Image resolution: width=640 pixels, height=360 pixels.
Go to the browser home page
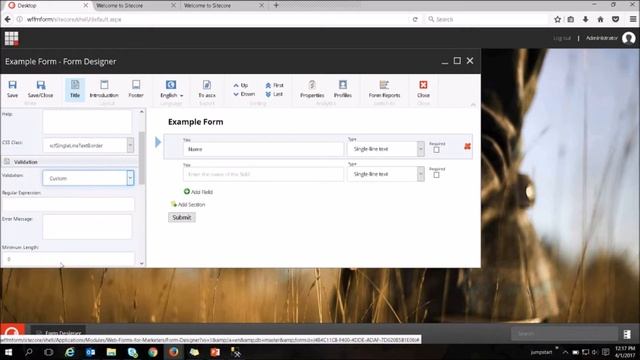click(x=600, y=19)
